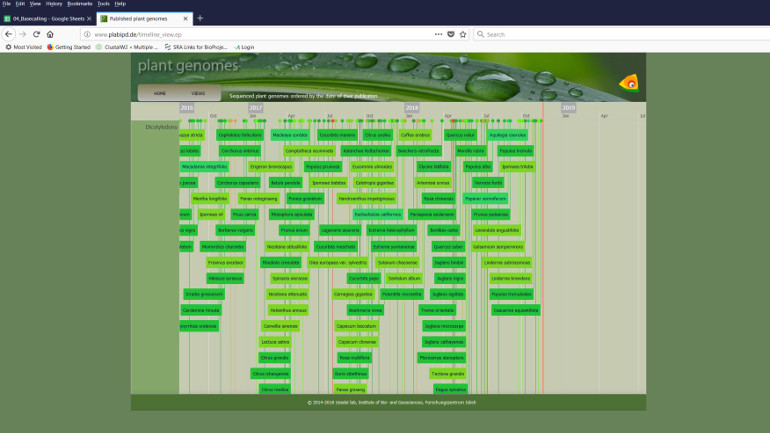
Task: Select the Dicotyledons group label
Action: click(161, 127)
